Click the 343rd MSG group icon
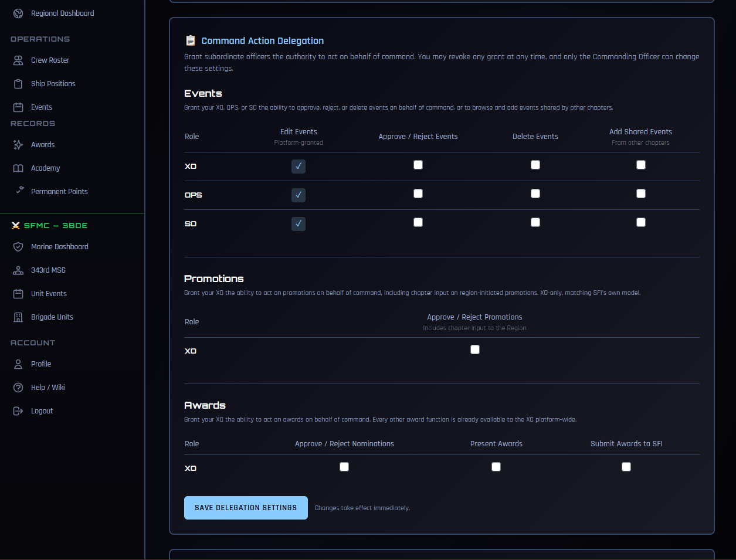This screenshot has width=736, height=560. coord(18,270)
